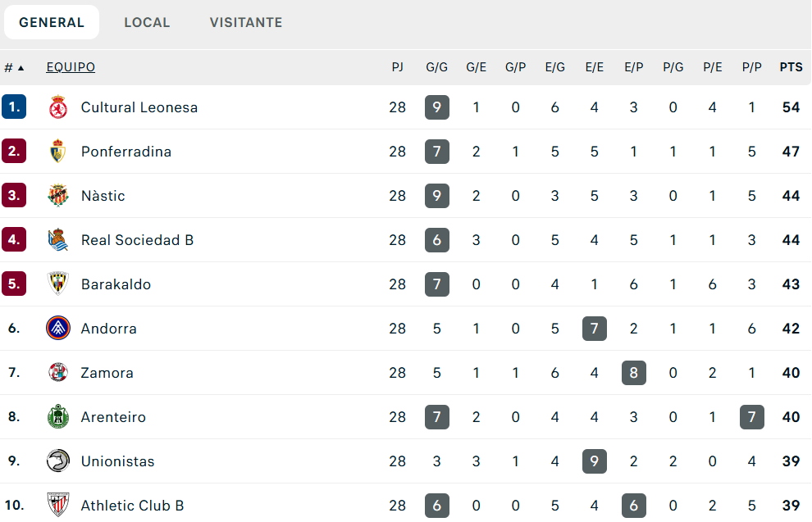Image resolution: width=812 pixels, height=522 pixels.
Task: Sort table by the # position arrow
Action: click(14, 67)
